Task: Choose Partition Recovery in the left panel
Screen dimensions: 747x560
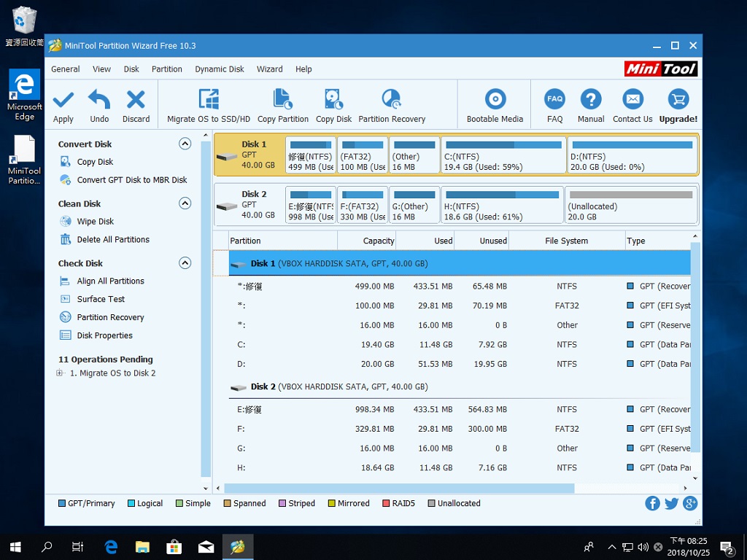Action: [x=111, y=317]
